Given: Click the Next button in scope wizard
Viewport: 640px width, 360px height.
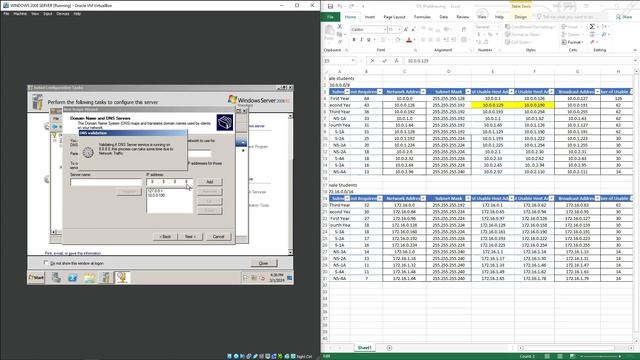Looking at the screenshot, I should pyautogui.click(x=190, y=236).
